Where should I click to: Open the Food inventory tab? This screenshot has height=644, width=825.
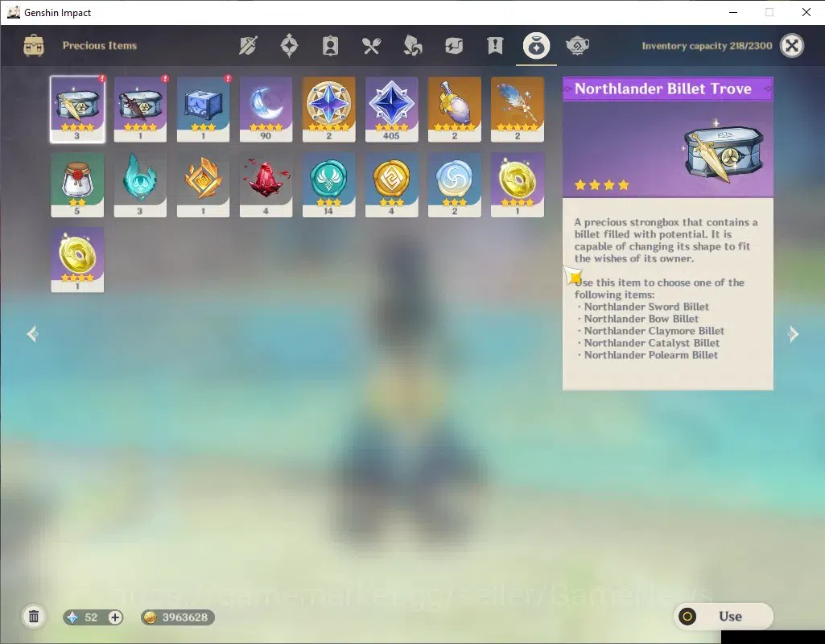click(x=371, y=46)
